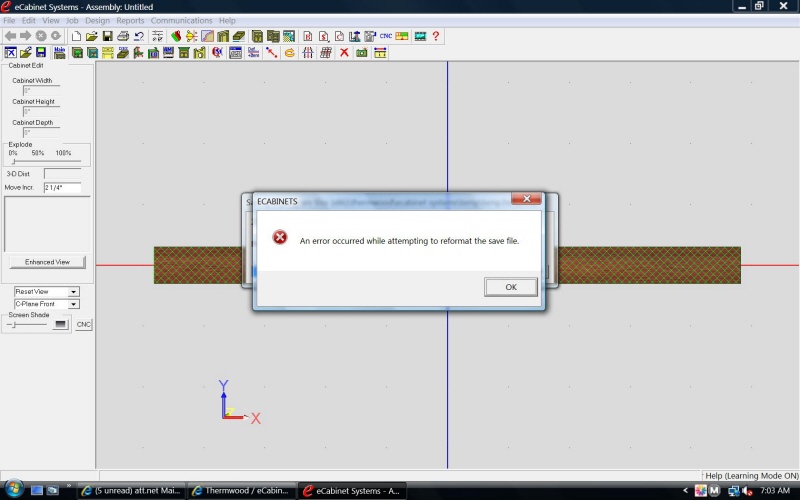Viewport: 800px width, 500px height.
Task: Click the Undo arrow toolbar icon
Action: pyautogui.click(x=139, y=36)
